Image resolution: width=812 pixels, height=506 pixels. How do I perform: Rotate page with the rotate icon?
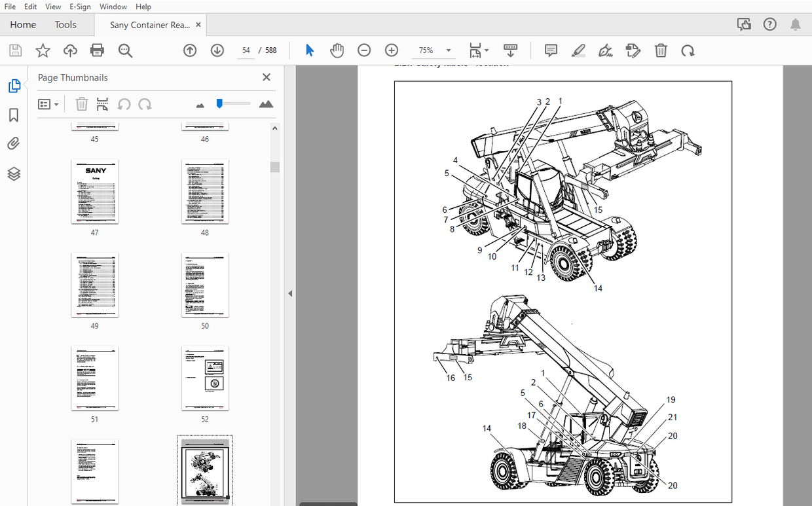[688, 50]
